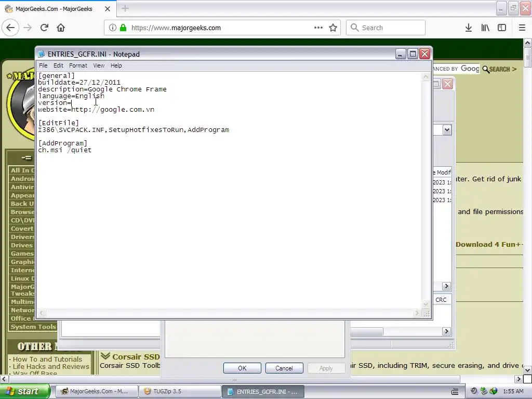The width and height of the screenshot is (532, 399).
Task: Click the builddate=27/12/2011 line
Action: pos(79,83)
